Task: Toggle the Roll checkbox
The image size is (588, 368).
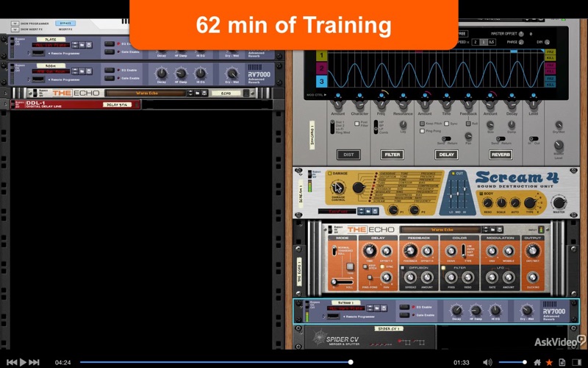Action: pos(468,123)
